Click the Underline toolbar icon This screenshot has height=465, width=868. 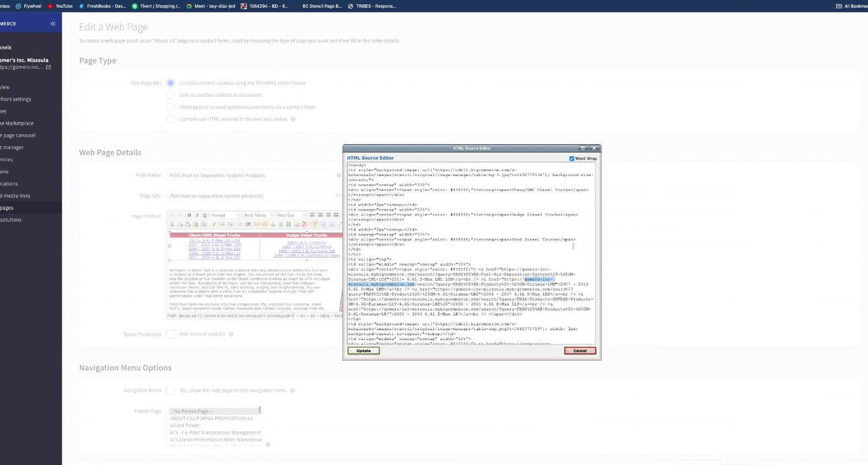pyautogui.click(x=205, y=215)
